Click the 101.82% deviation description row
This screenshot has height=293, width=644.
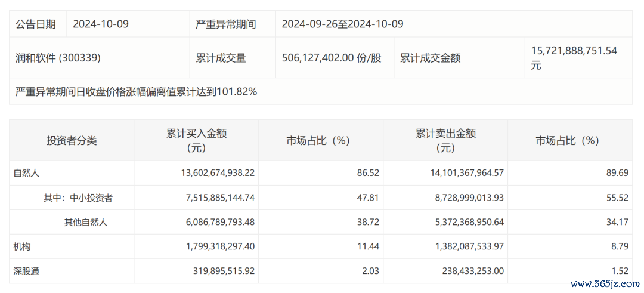(321, 91)
